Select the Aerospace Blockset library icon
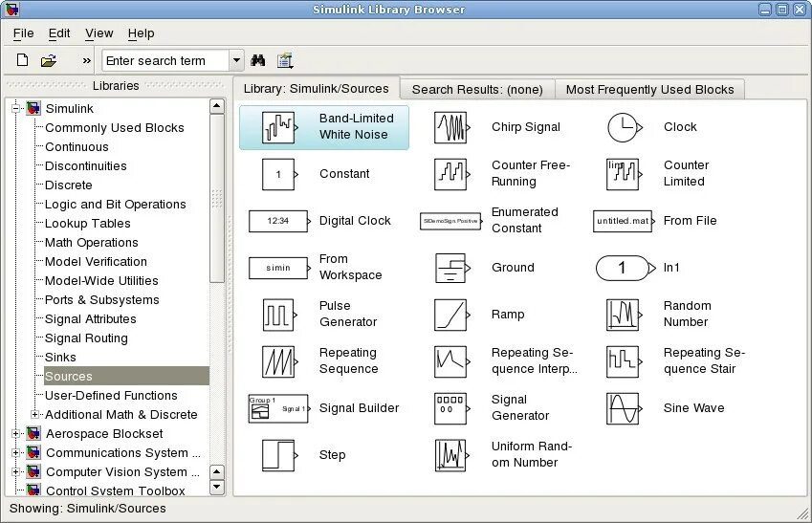 pos(33,433)
